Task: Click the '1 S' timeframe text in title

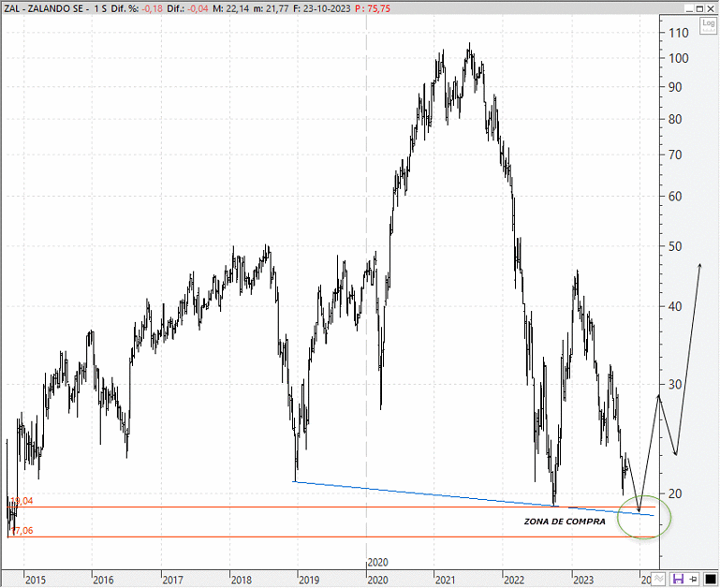Action: tap(100, 8)
